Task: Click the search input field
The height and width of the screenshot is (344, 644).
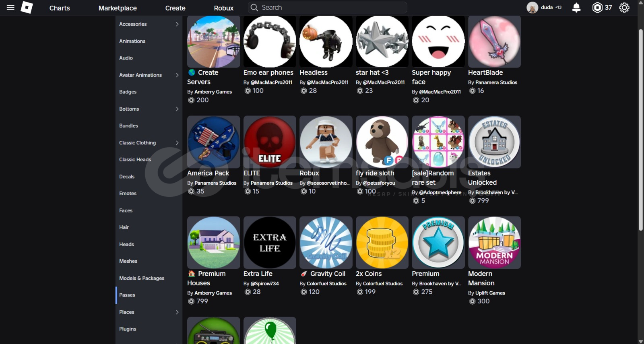Action: (328, 8)
